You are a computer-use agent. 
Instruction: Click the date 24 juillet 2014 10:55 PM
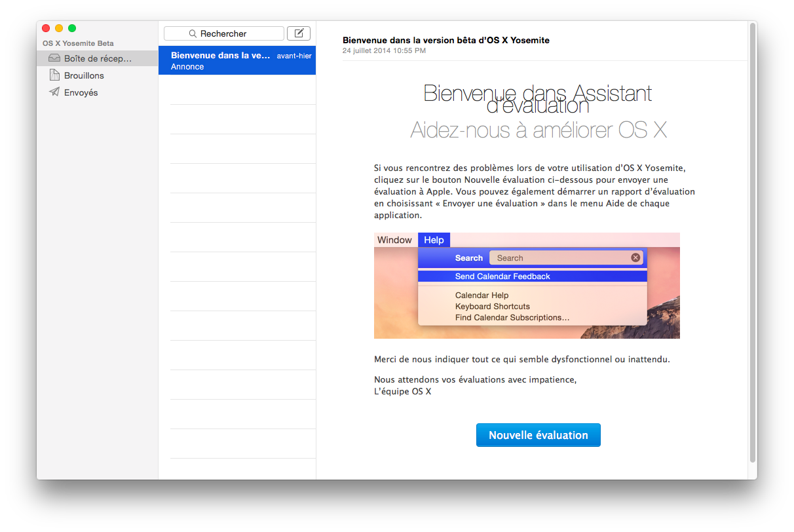point(384,50)
